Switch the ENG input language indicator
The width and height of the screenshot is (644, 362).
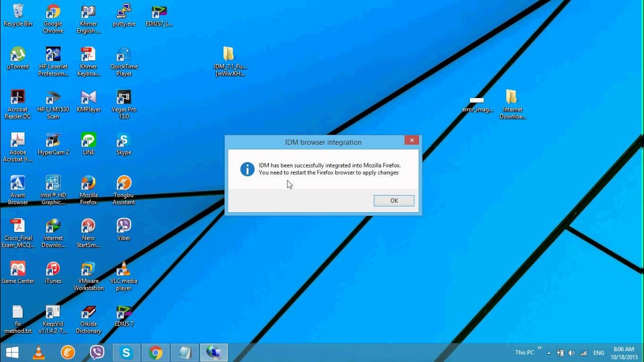point(599,353)
